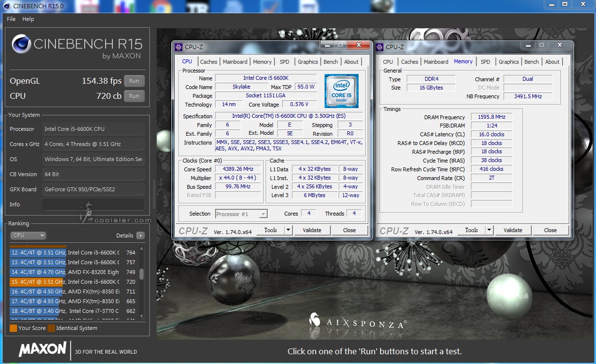Click the Bus Speed value 99.76 MHz

point(238,186)
